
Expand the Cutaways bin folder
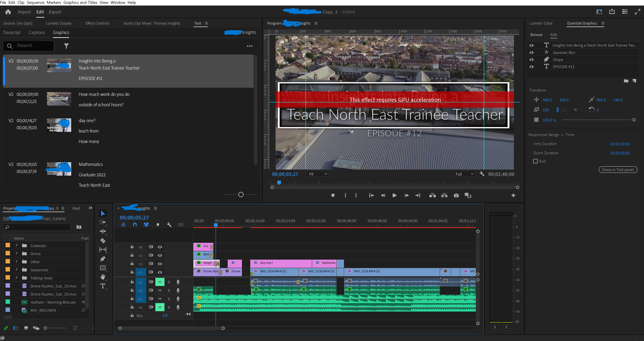point(16,245)
